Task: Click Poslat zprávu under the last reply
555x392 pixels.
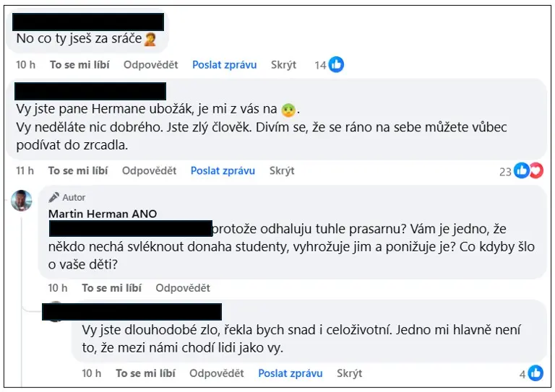Action: click(x=291, y=373)
